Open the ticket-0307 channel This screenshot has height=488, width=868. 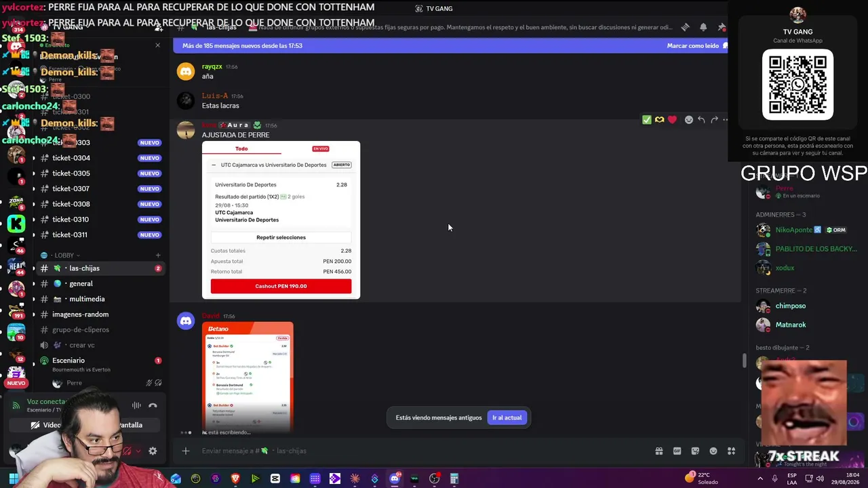pyautogui.click(x=100, y=188)
